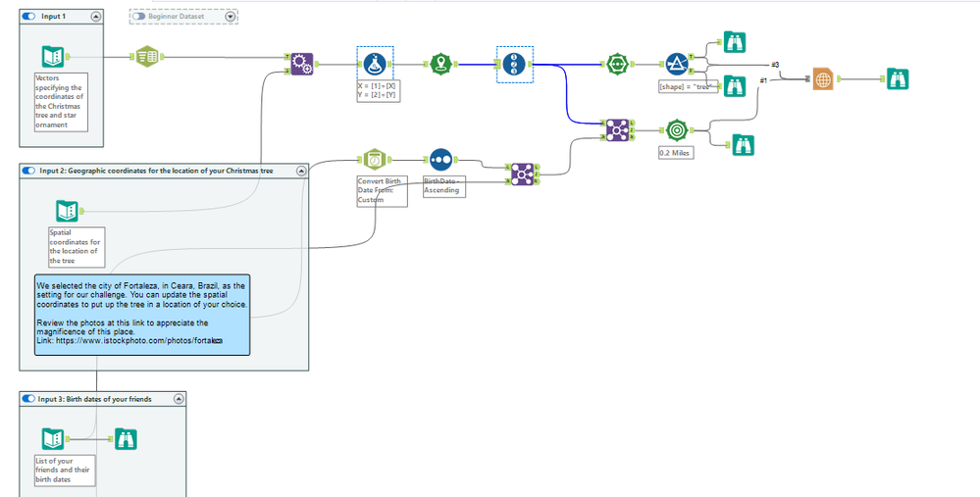Screen dimensions: 980x497
Task: Click the orange Report Map tool icon
Action: tap(823, 78)
